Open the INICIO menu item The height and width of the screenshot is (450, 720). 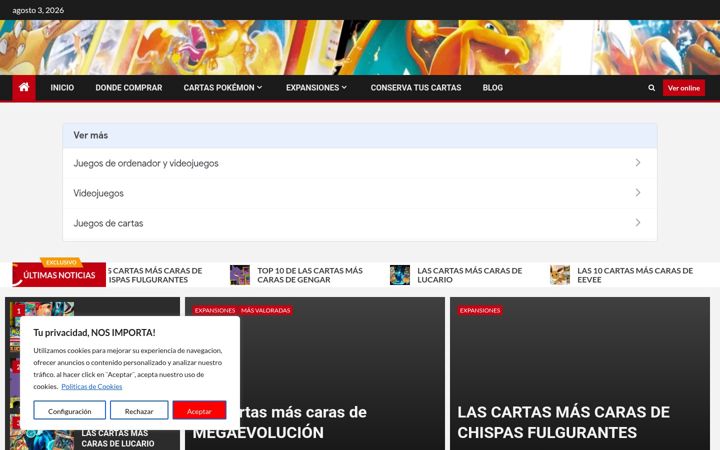tap(62, 88)
